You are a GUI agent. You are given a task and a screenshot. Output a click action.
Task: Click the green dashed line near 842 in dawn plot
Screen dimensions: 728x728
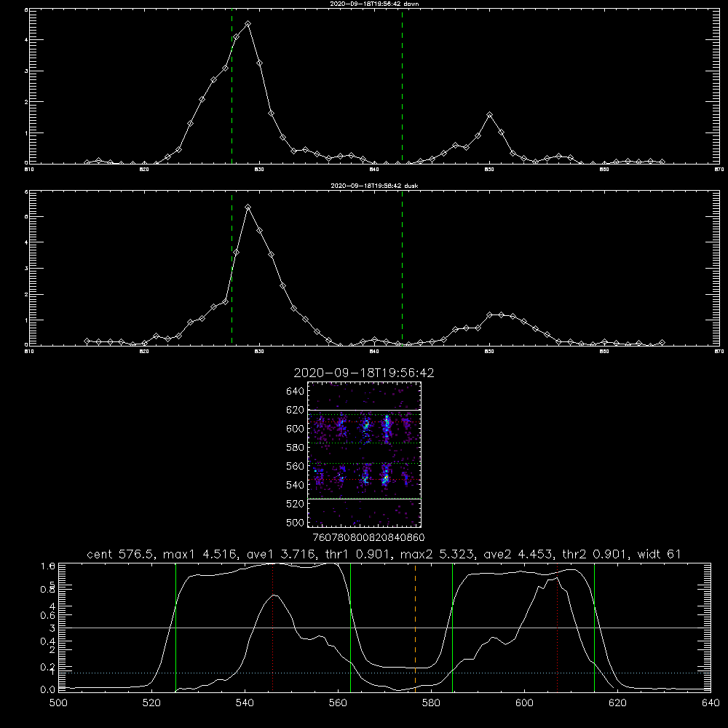[402, 86]
